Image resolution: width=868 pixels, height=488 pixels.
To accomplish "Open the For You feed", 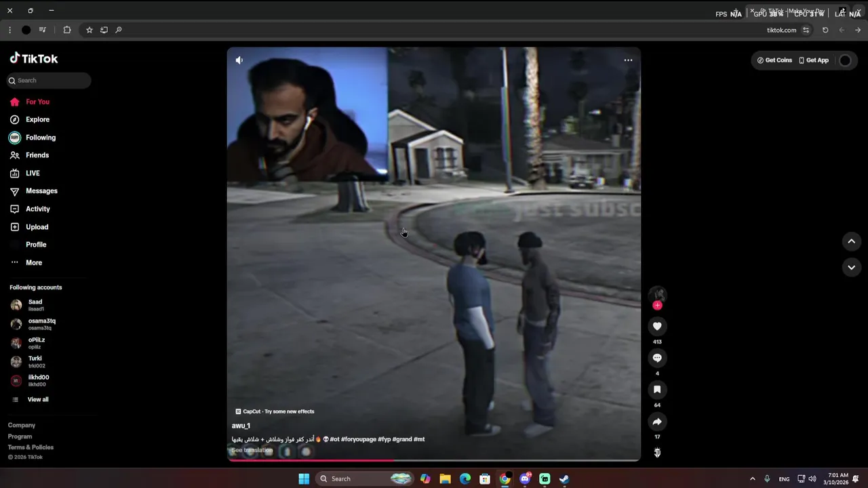I will click(30, 102).
